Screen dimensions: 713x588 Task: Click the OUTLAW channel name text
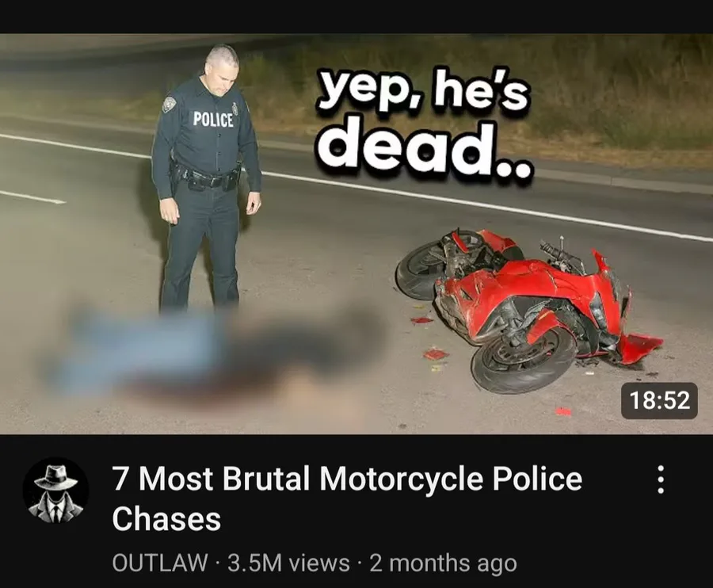(x=160, y=563)
